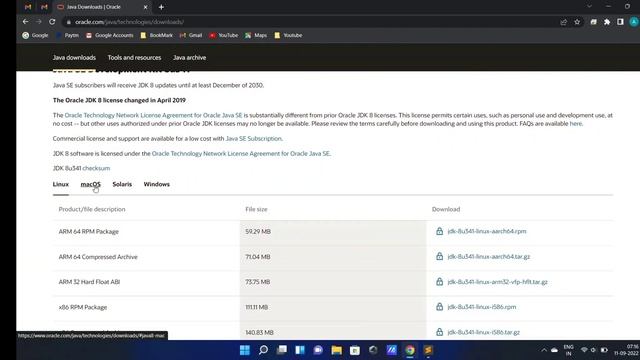Image resolution: width=640 pixels, height=360 pixels.
Task: Open the Java SE Subscription link
Action: pyautogui.click(x=253, y=139)
